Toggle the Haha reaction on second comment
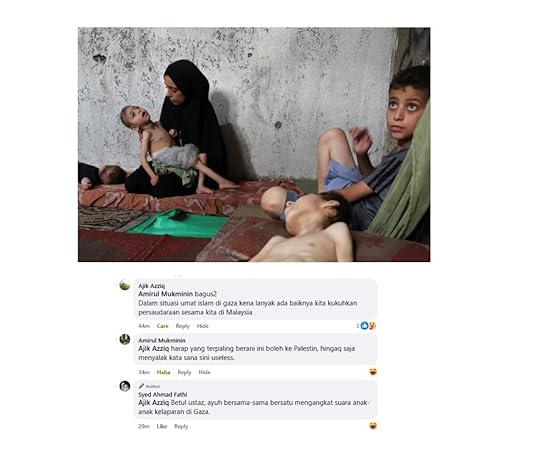This screenshot has height=462, width=540. [163, 372]
